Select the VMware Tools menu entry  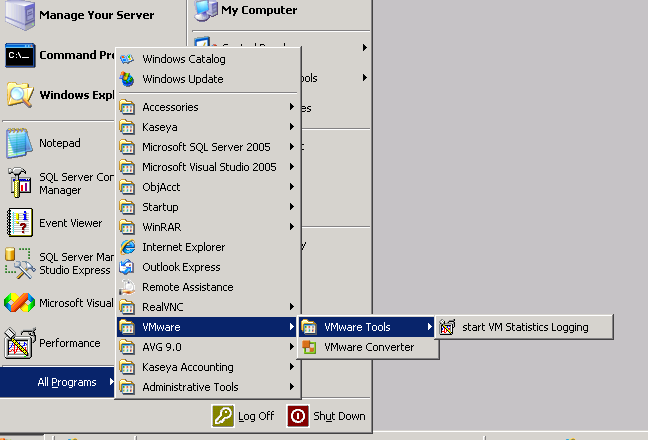click(x=367, y=327)
